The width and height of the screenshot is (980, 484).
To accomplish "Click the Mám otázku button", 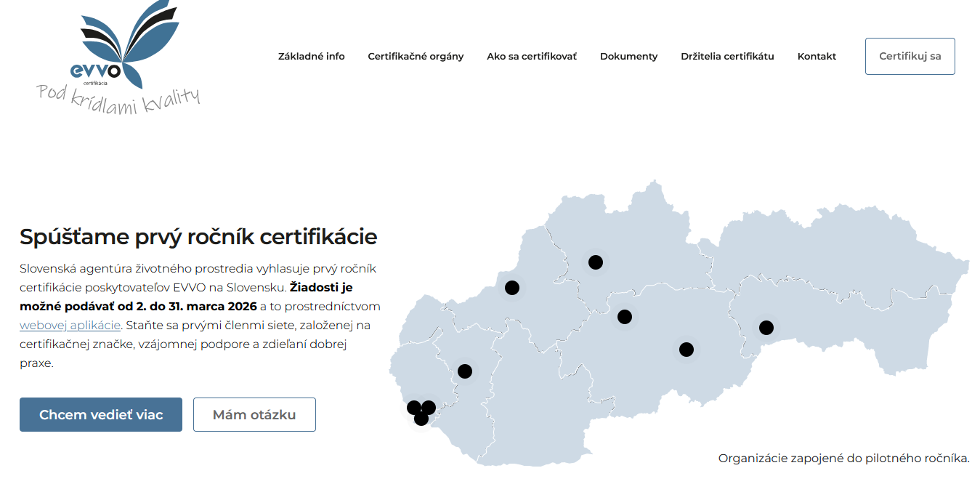I will pyautogui.click(x=254, y=415).
